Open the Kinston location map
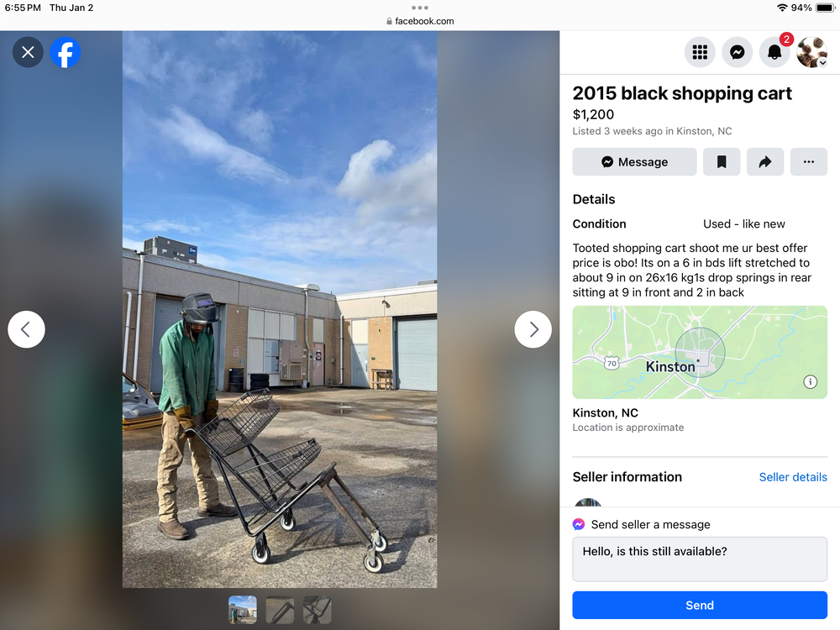This screenshot has height=630, width=840. click(700, 352)
